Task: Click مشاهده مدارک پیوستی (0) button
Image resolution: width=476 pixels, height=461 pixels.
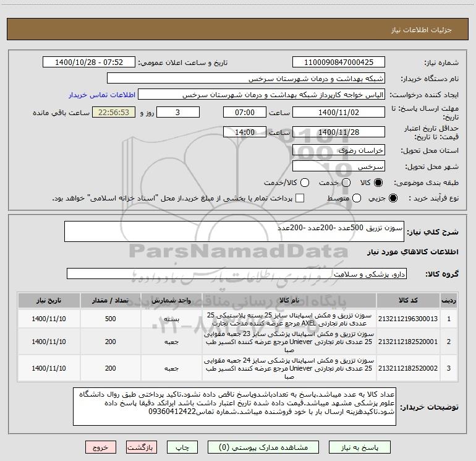Action: (x=263, y=447)
